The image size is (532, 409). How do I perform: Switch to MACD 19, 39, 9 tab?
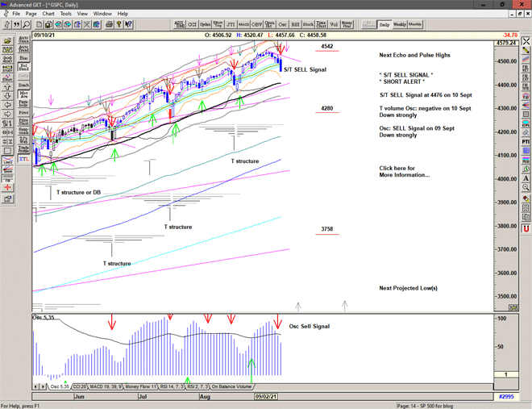click(x=106, y=387)
